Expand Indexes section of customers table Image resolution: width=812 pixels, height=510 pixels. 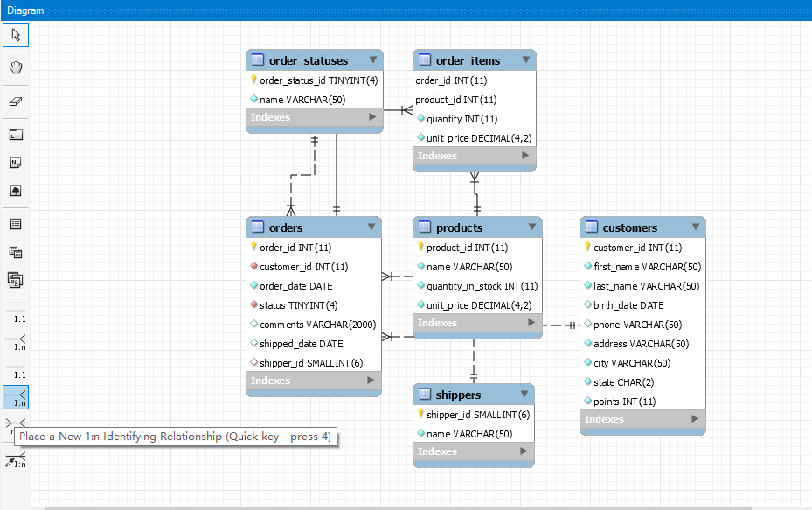pos(696,419)
